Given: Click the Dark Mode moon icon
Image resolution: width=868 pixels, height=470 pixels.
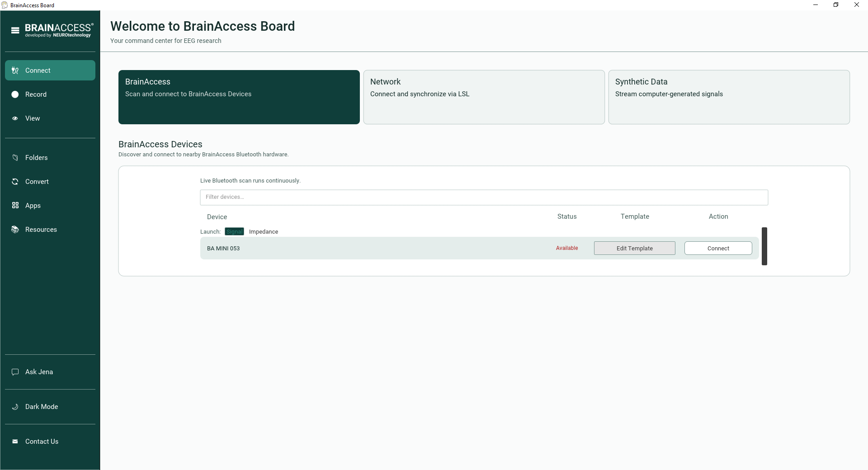Looking at the screenshot, I should (15, 407).
